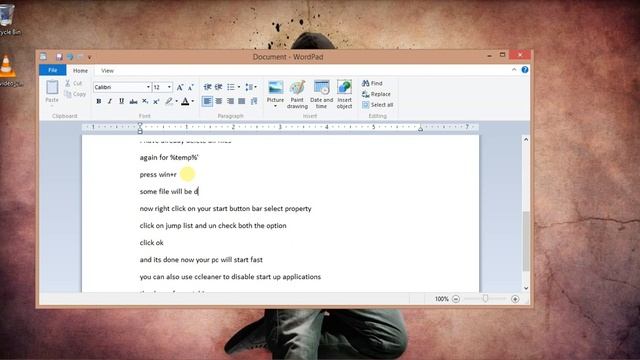640x360 pixels.
Task: Click Insert object icon
Action: (x=344, y=94)
